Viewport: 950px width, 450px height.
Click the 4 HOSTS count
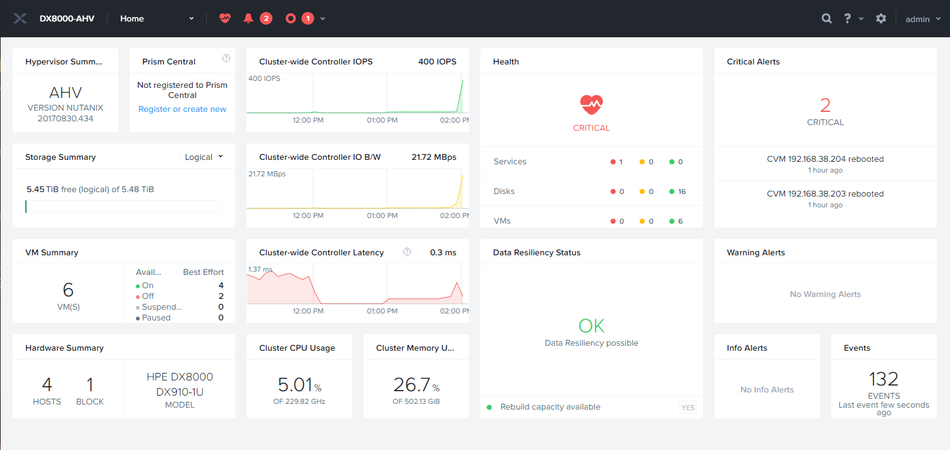point(47,391)
